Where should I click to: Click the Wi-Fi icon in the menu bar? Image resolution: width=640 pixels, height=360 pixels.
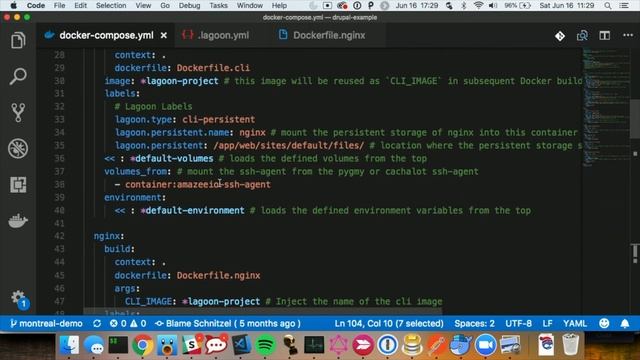click(478, 5)
